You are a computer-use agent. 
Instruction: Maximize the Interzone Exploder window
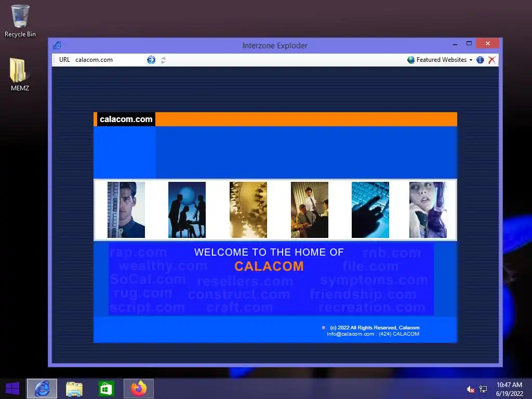click(x=469, y=44)
